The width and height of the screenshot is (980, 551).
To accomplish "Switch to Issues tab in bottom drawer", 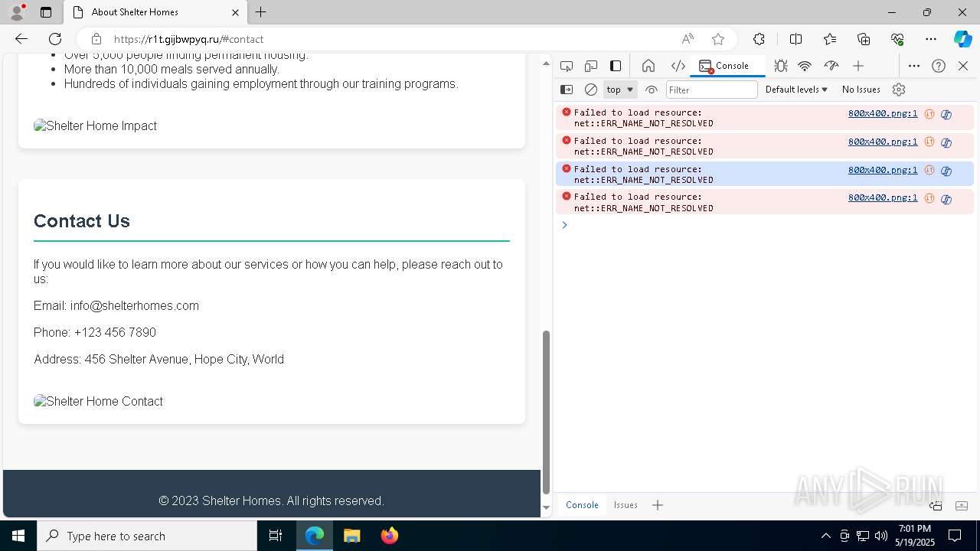I will [x=626, y=505].
